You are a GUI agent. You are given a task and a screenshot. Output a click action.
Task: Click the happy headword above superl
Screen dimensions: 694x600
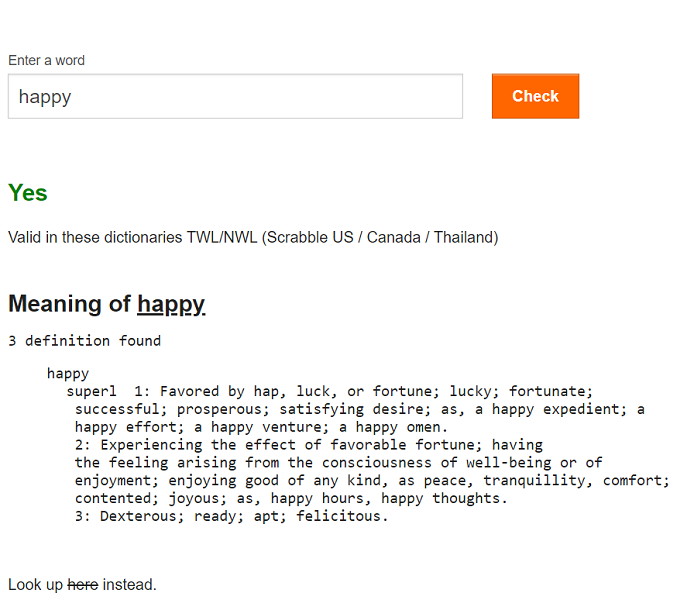[x=68, y=373]
